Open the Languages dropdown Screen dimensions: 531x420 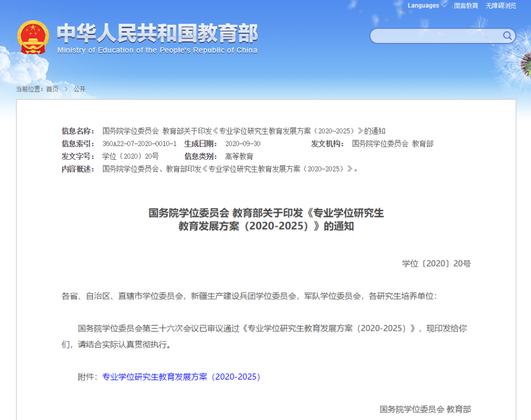(x=427, y=6)
